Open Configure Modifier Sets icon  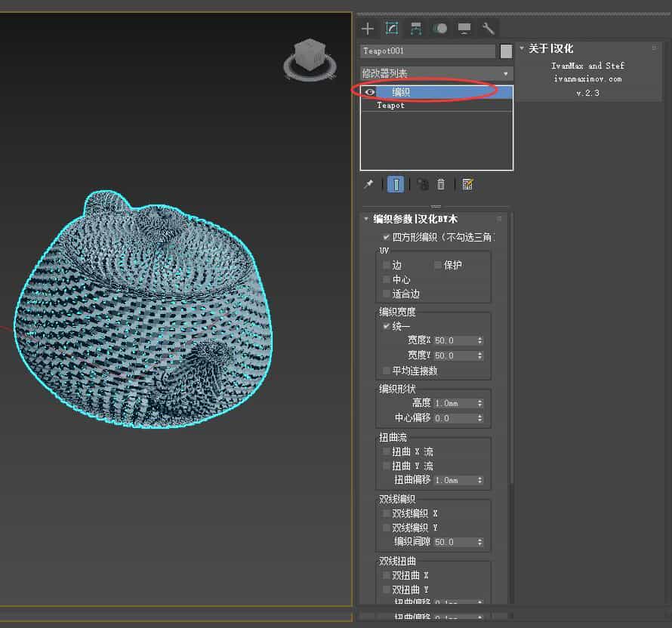click(x=467, y=184)
